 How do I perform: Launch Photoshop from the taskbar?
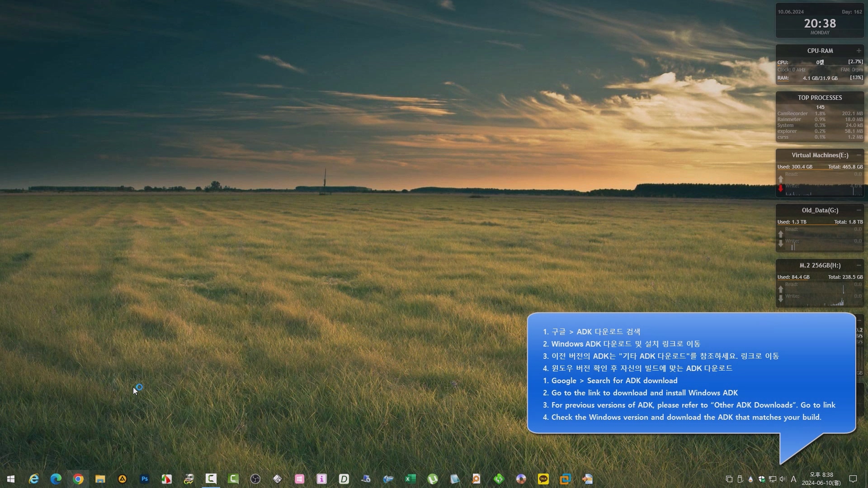click(145, 479)
